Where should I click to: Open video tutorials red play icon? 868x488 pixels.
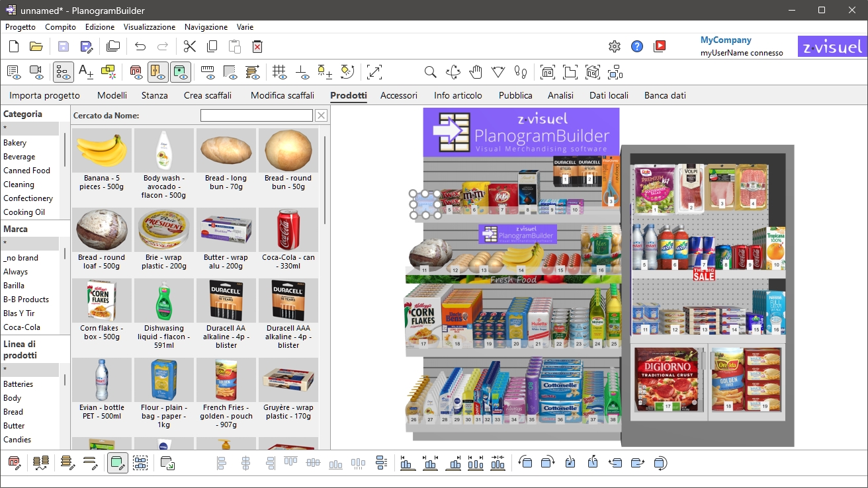click(660, 46)
